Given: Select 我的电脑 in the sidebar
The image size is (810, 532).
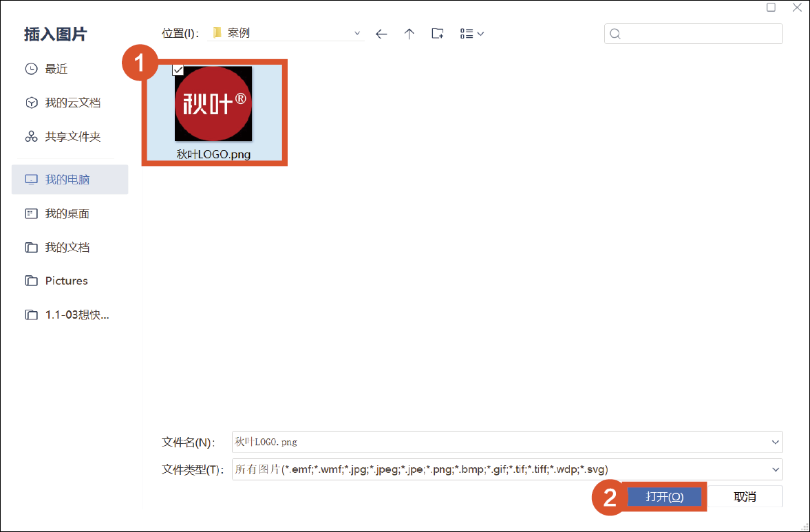Looking at the screenshot, I should [x=67, y=180].
